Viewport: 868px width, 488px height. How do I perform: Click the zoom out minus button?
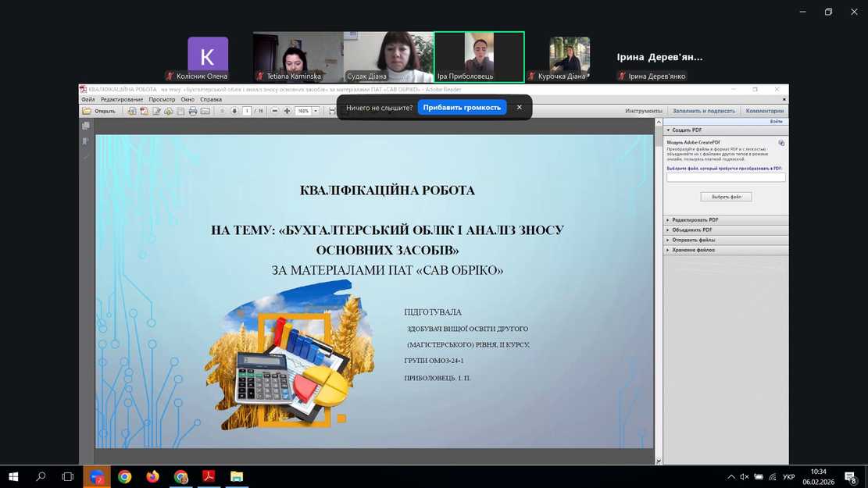coord(275,112)
